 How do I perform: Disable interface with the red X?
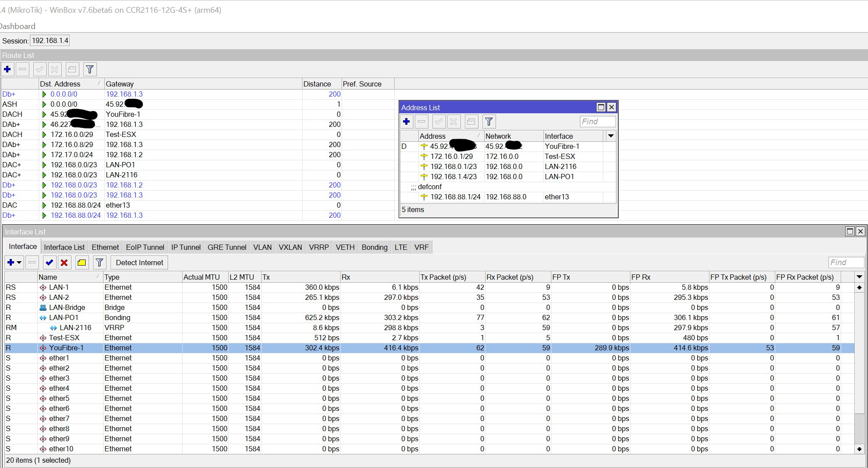pos(64,263)
